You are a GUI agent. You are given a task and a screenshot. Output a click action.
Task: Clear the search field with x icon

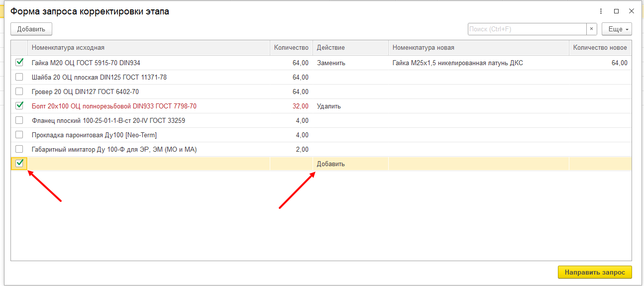pos(591,29)
